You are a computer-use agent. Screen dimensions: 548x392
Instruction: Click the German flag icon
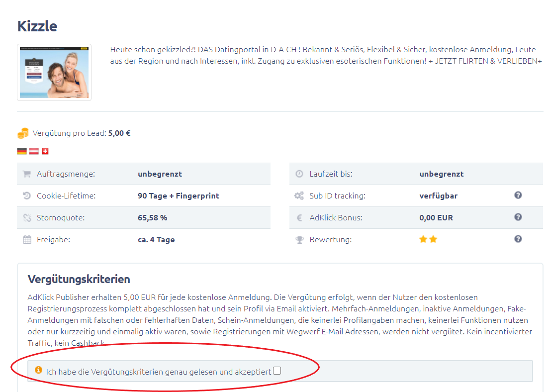[x=22, y=151]
